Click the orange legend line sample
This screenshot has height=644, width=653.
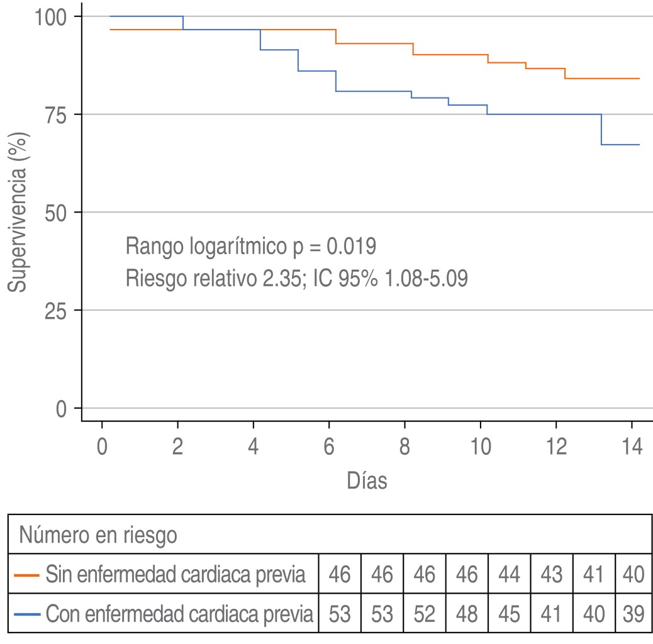(x=27, y=574)
